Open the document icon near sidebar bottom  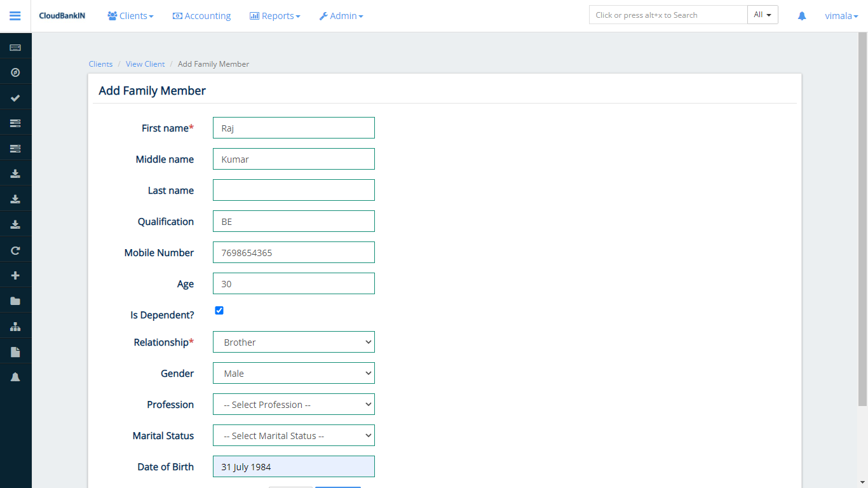coord(15,351)
